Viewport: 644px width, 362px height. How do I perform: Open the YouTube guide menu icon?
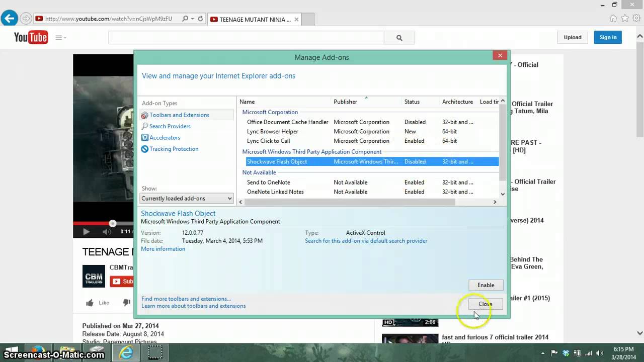[60, 37]
